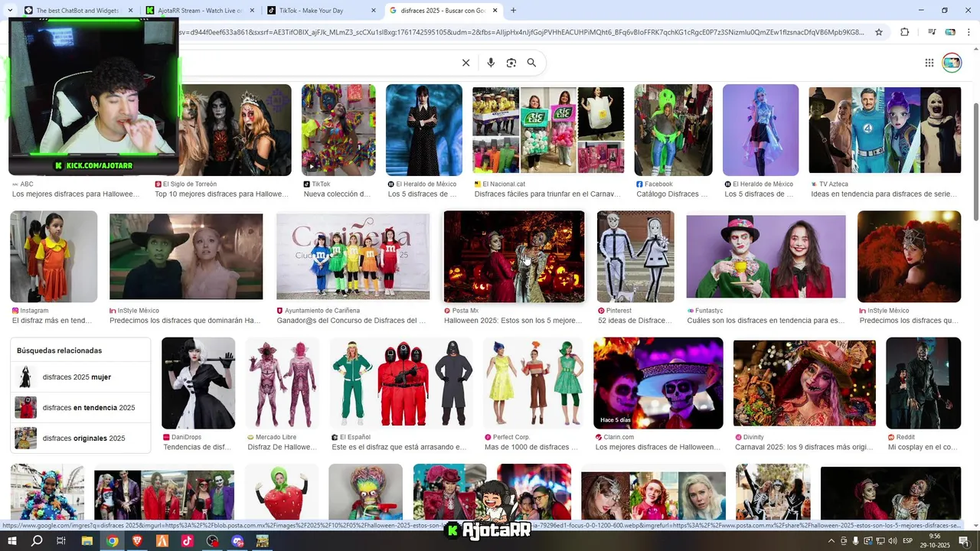Switch to Chrome in the taskbar

click(112, 540)
